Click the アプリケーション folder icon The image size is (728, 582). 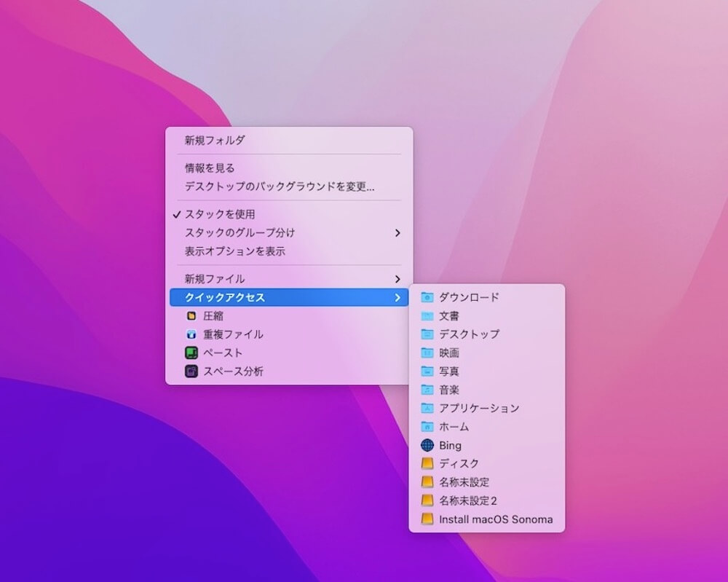tap(427, 408)
